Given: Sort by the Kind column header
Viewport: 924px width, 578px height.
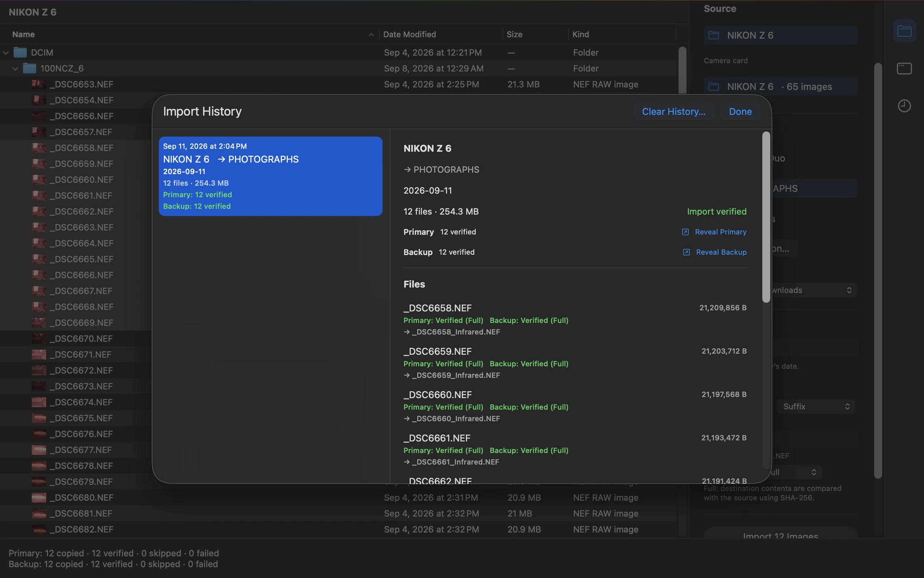Looking at the screenshot, I should click(622, 34).
